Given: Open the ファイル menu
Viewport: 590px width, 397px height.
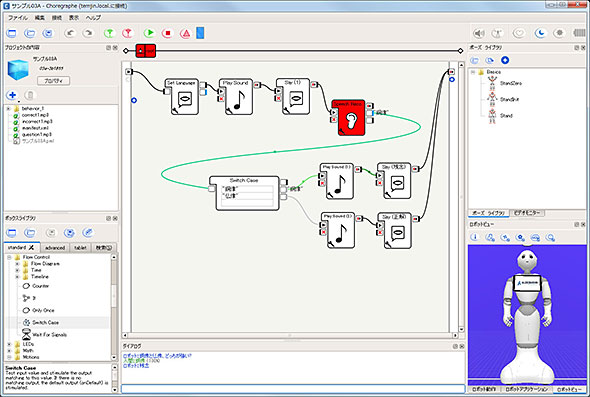Looking at the screenshot, I should [x=18, y=18].
